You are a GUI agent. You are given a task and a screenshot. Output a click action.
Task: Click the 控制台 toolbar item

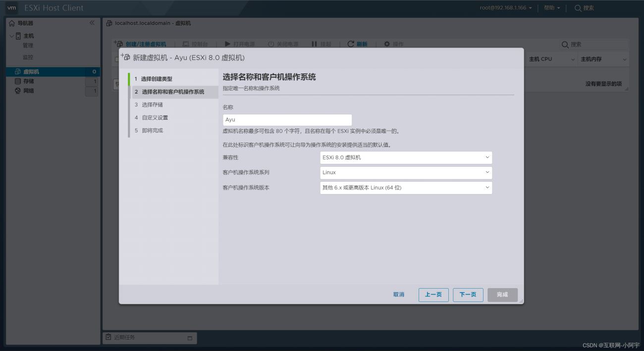[x=195, y=44]
